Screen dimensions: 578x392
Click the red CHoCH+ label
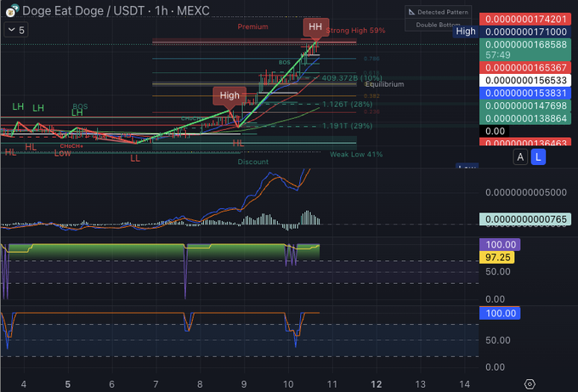pos(71,146)
